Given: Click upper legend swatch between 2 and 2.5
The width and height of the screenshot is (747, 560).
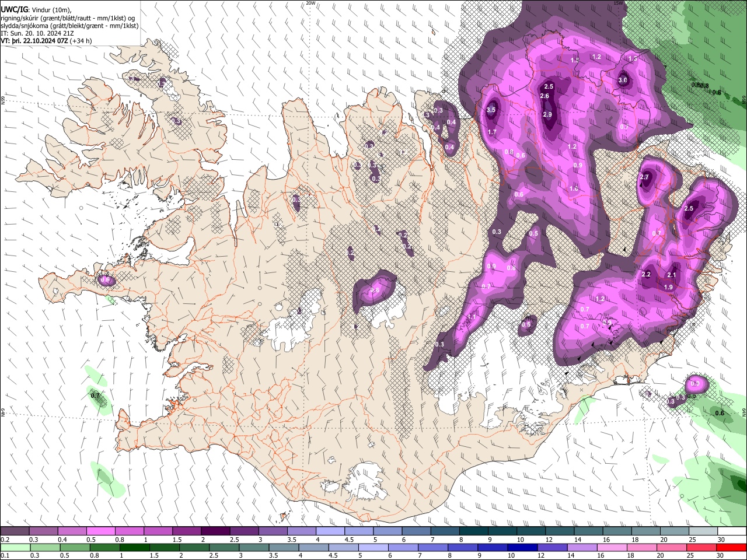Looking at the screenshot, I should click(215, 531).
